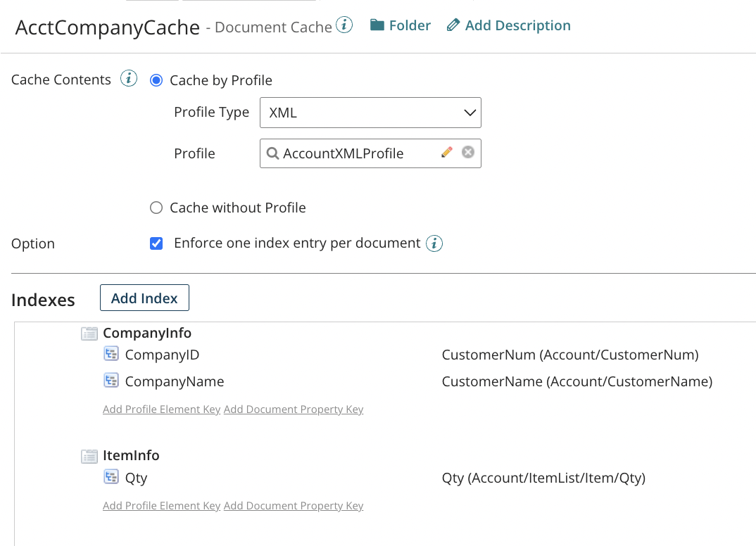Click the table icon beside CompanyInfo index
Viewport: 756px width, 546px height.
click(89, 333)
